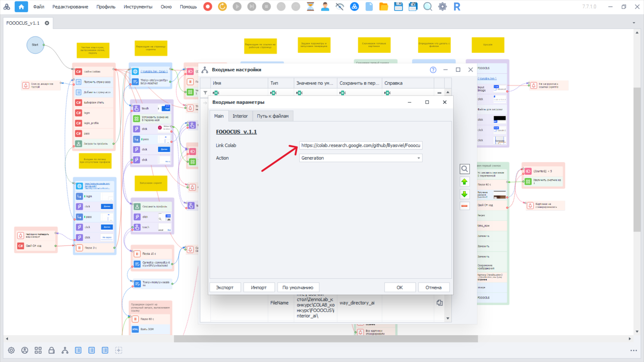Open the Action dropdown showing Generation
The image size is (644, 362).
418,158
